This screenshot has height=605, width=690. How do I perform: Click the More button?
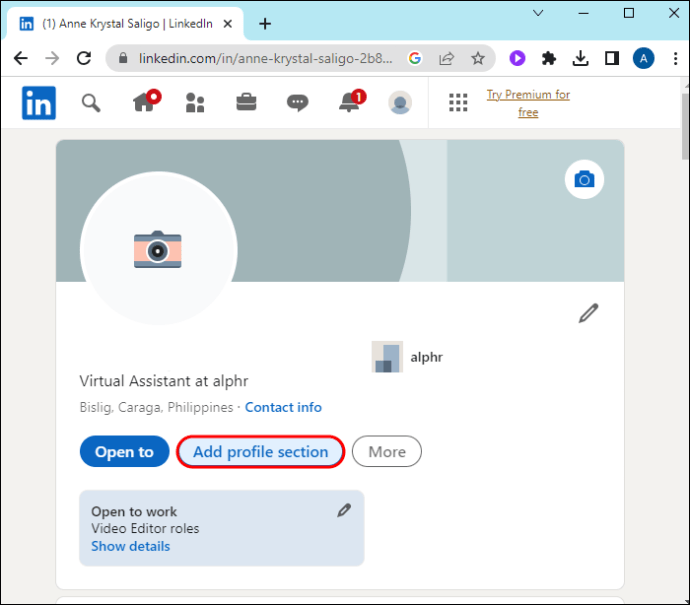click(387, 451)
